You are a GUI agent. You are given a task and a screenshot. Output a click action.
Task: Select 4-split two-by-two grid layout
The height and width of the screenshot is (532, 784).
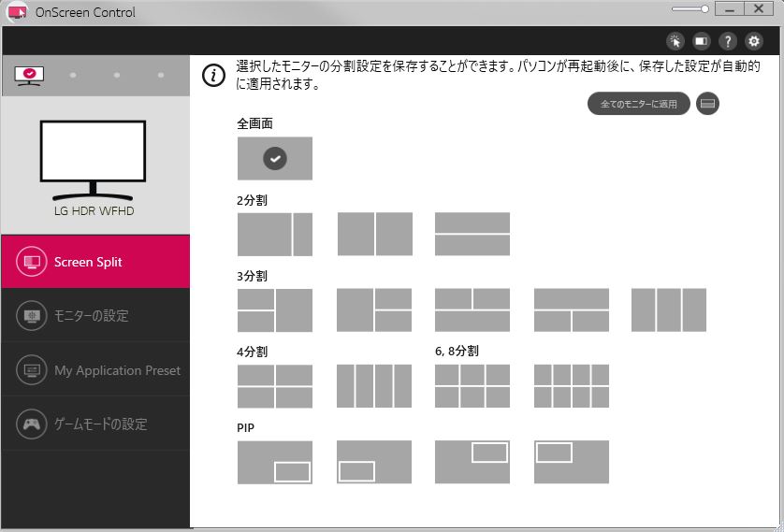coord(274,386)
